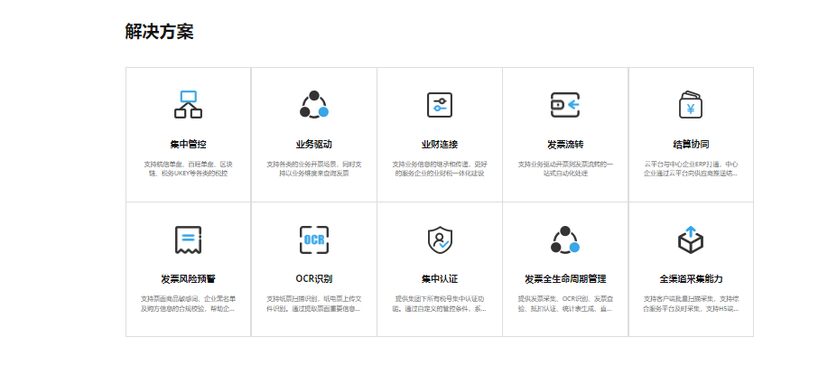Viewport: 828px width, 367px height.
Task: Click the 业务驱动 heading
Action: pyautogui.click(x=314, y=145)
